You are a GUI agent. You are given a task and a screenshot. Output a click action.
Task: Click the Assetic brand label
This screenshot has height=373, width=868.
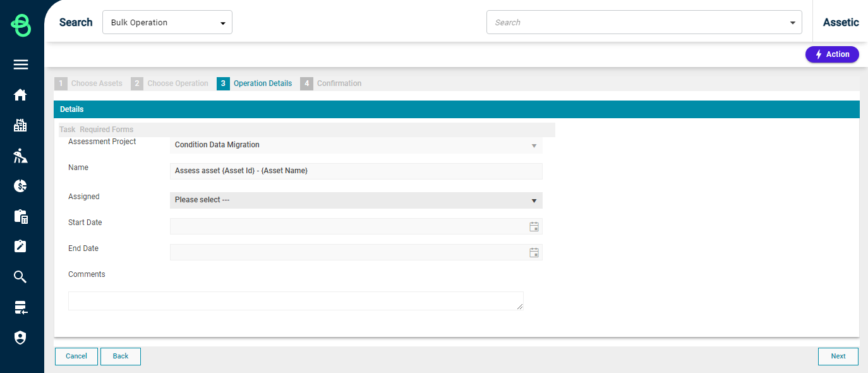pyautogui.click(x=841, y=22)
